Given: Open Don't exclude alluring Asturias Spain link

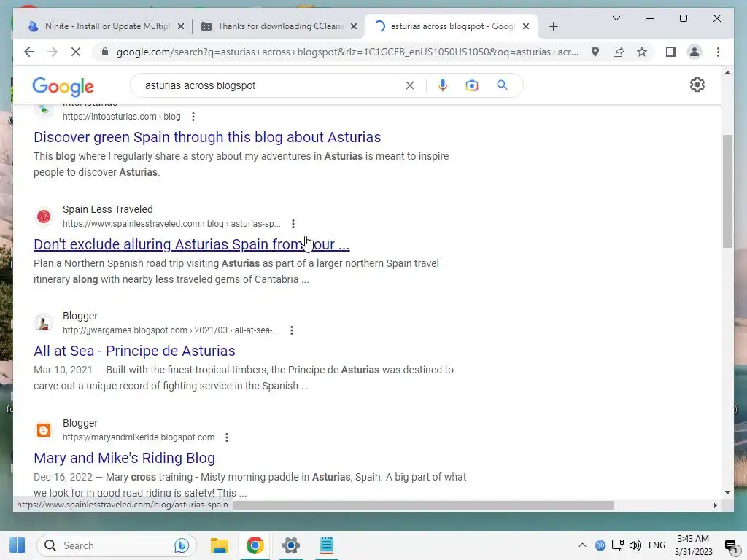Looking at the screenshot, I should coord(192,244).
